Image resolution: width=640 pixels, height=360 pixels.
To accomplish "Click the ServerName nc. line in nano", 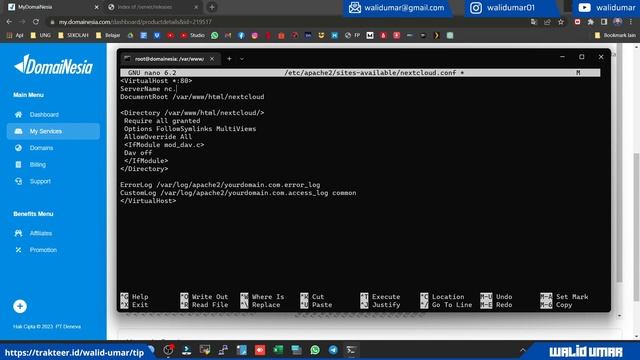I will (149, 89).
